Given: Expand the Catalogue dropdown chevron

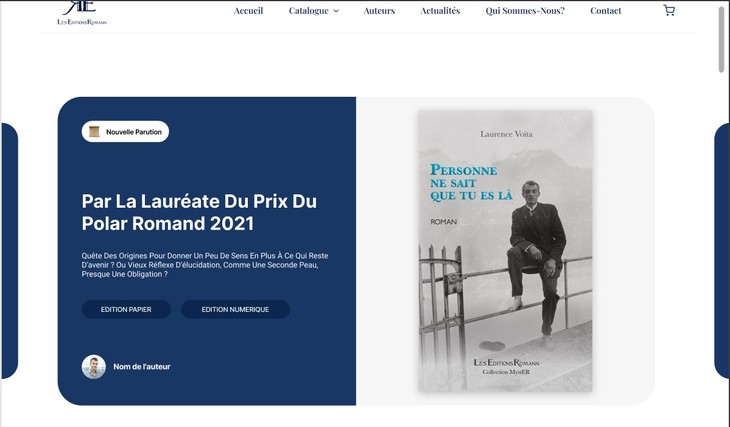Looking at the screenshot, I should click(336, 11).
